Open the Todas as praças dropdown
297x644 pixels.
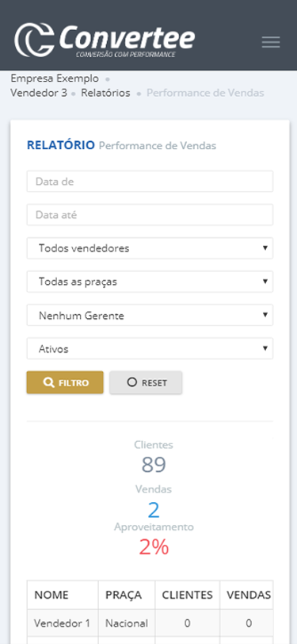coord(150,282)
